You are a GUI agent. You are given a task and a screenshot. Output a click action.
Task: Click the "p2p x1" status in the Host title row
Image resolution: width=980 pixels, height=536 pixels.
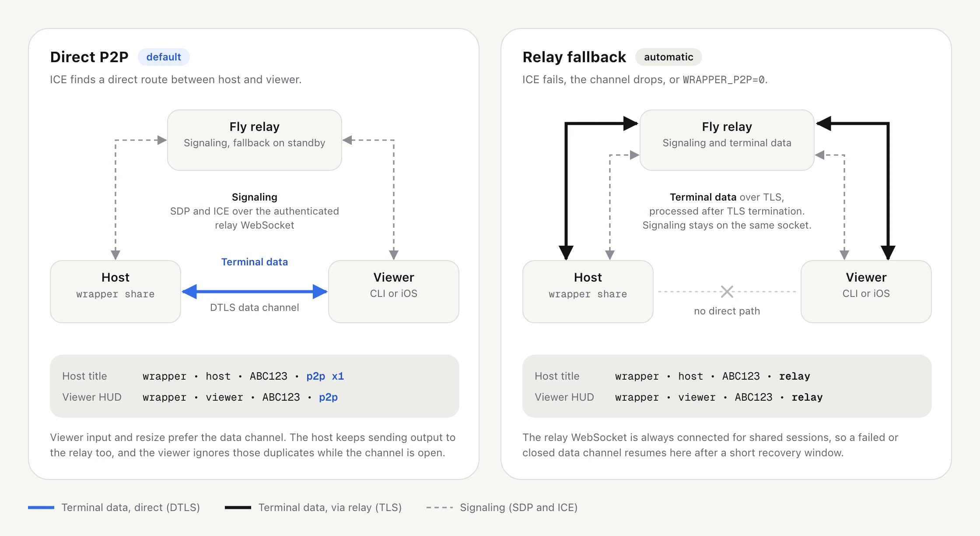pos(325,376)
